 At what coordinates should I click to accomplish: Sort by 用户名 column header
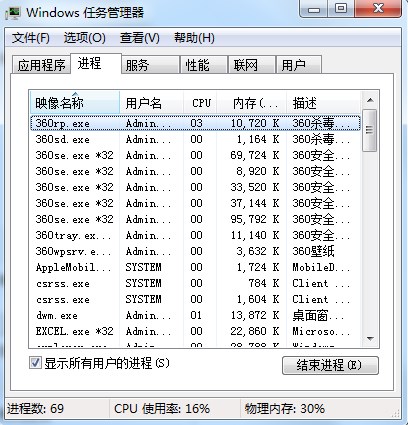[x=151, y=103]
